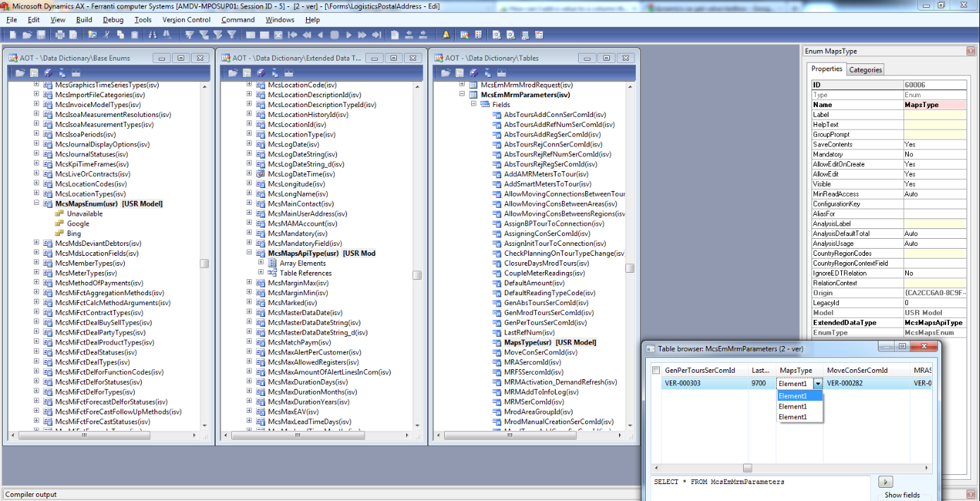
Task: Click the Print preview icon
Action: coord(73,35)
